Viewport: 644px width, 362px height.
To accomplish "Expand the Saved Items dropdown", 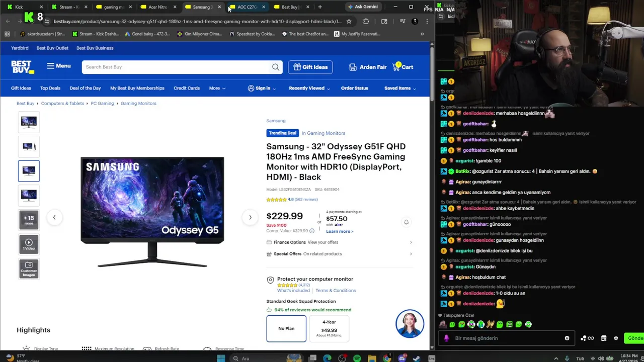I will tap(400, 88).
